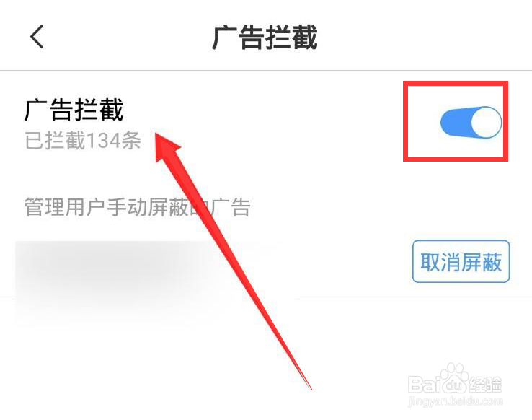Image resolution: width=532 pixels, height=420 pixels.
Task: Tap the 已拦截134条 counter text
Action: tap(83, 140)
